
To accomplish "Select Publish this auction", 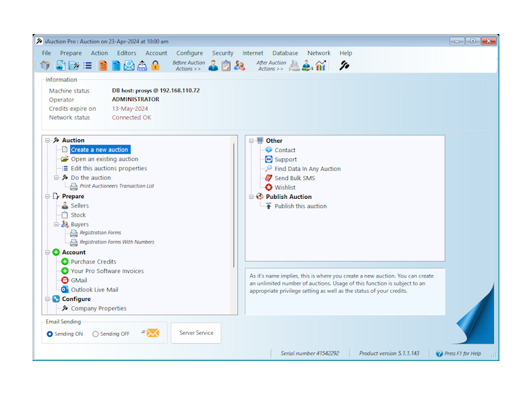I will click(x=301, y=206).
